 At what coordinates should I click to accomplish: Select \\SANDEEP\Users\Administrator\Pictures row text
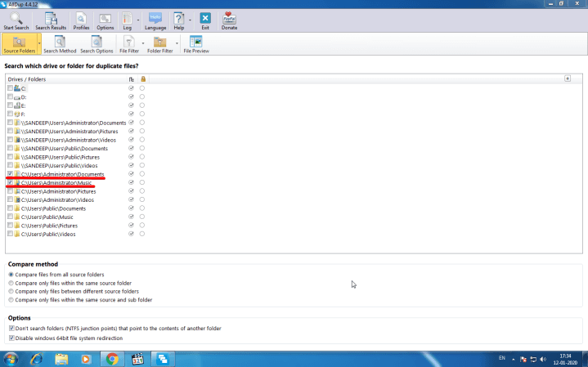coord(70,132)
